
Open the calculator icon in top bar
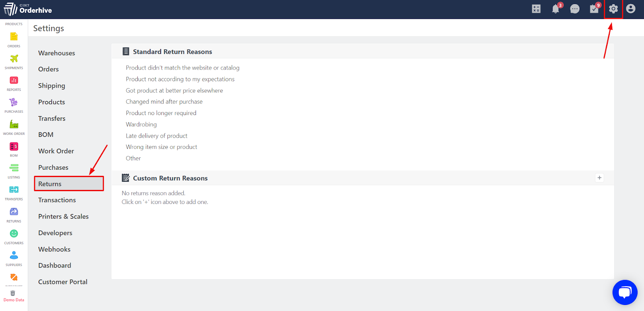click(536, 9)
